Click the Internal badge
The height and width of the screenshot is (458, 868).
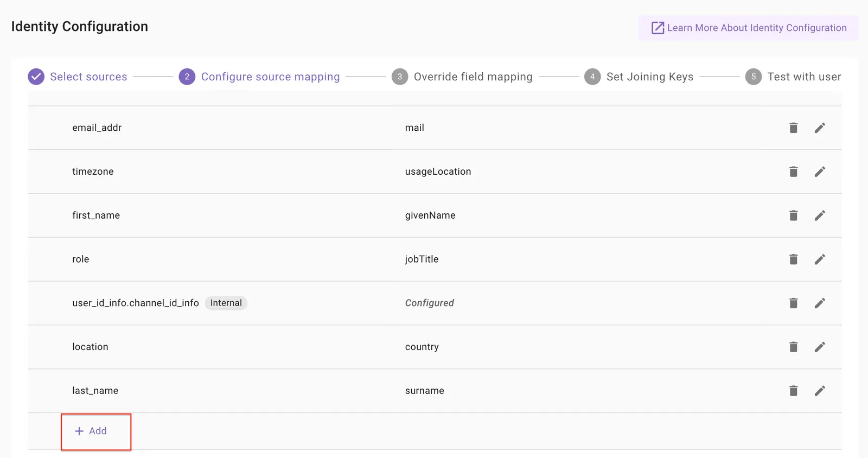[226, 303]
